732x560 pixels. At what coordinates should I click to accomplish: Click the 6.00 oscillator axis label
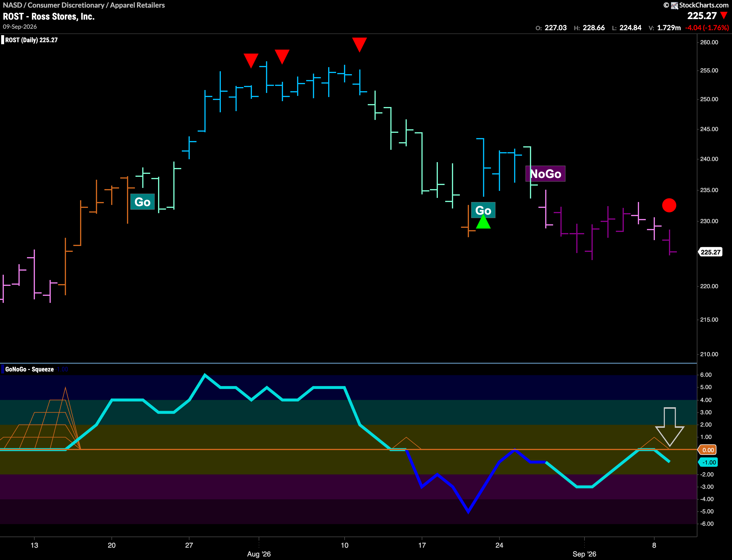click(x=706, y=375)
